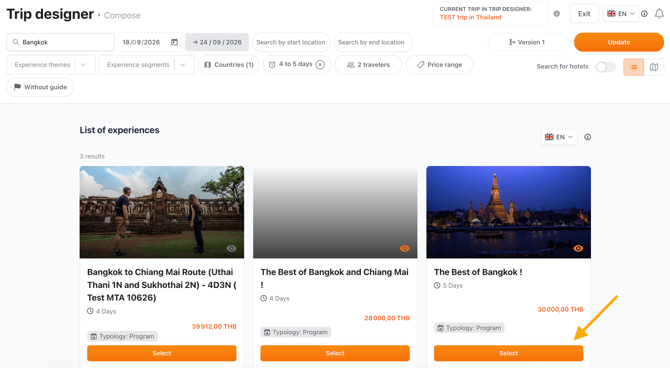
Task: Click the Exit button
Action: coord(584,14)
